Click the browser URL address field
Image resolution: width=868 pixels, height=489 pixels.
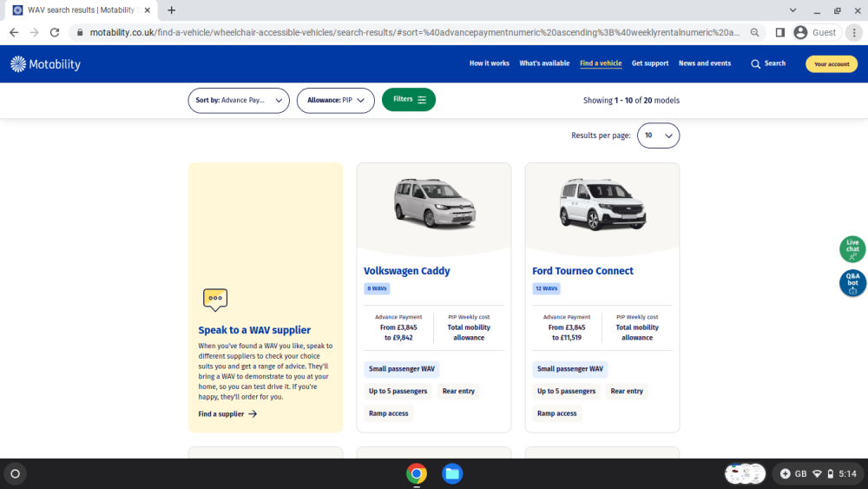[x=415, y=33]
